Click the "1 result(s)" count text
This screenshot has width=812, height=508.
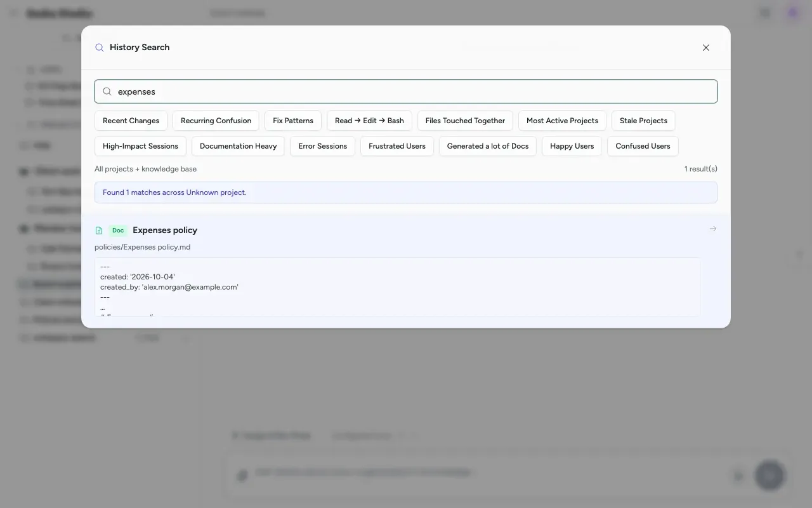(x=700, y=169)
